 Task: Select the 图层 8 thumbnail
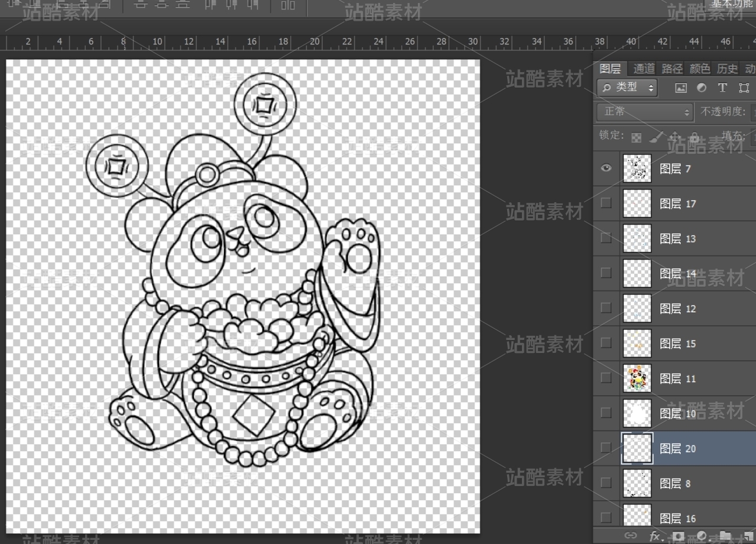637,483
